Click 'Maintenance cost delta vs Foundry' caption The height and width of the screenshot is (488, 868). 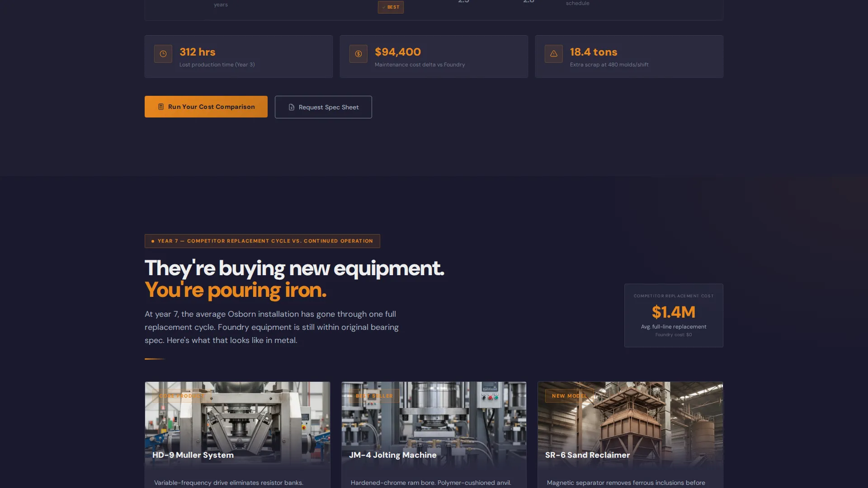[x=420, y=65]
